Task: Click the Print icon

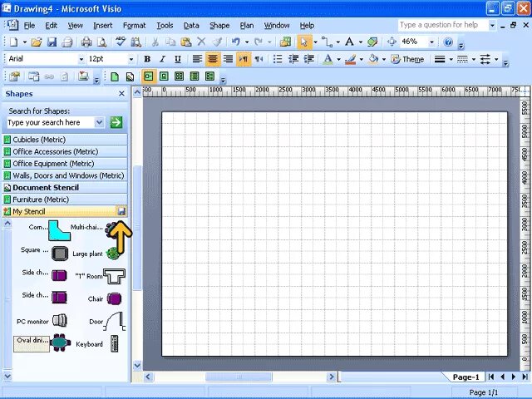Action: click(86, 42)
